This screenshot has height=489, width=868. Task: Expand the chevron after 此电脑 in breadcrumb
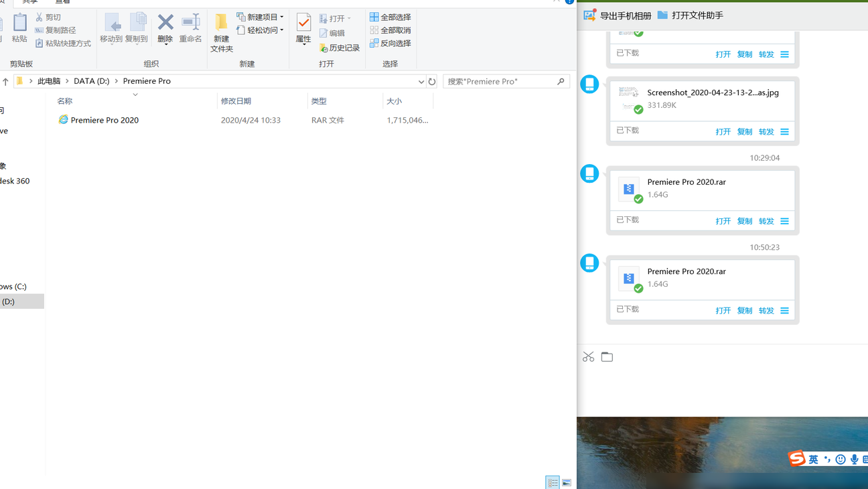(x=67, y=81)
